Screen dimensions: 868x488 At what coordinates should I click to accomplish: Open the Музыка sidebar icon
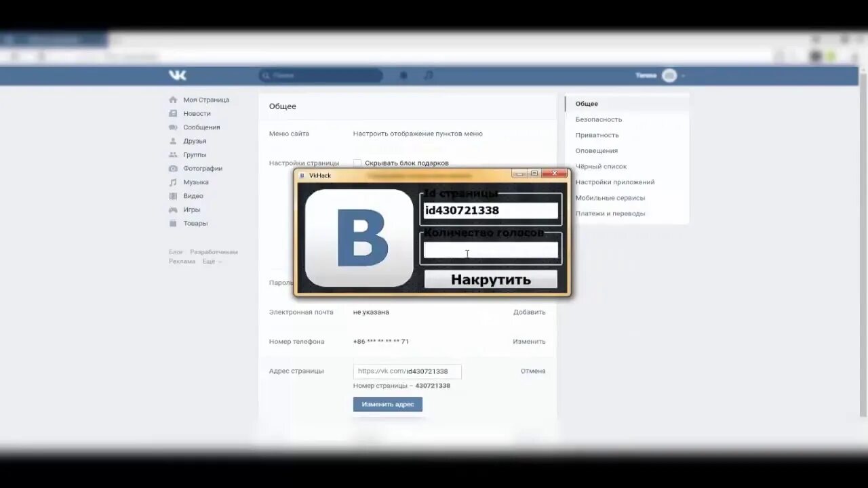173,182
